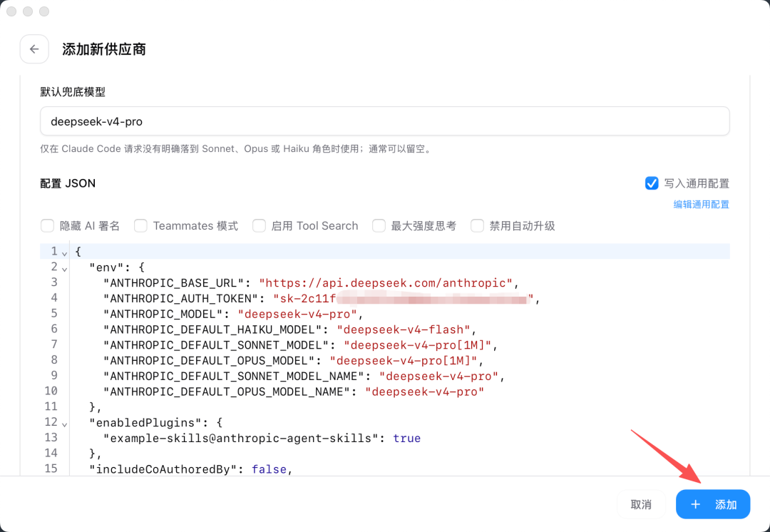Viewport: 770px width, 532px height.
Task: Click the "example-skills@anthropic-agent-skills" entry
Action: [241, 438]
